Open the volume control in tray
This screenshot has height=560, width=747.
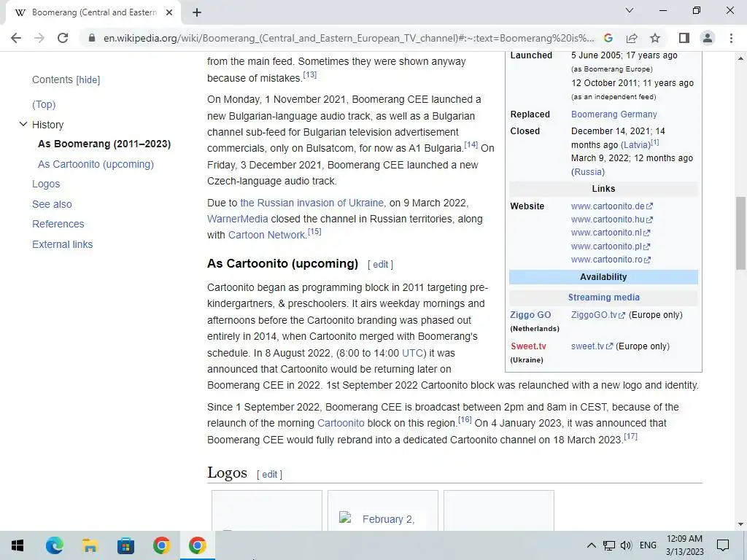point(627,545)
